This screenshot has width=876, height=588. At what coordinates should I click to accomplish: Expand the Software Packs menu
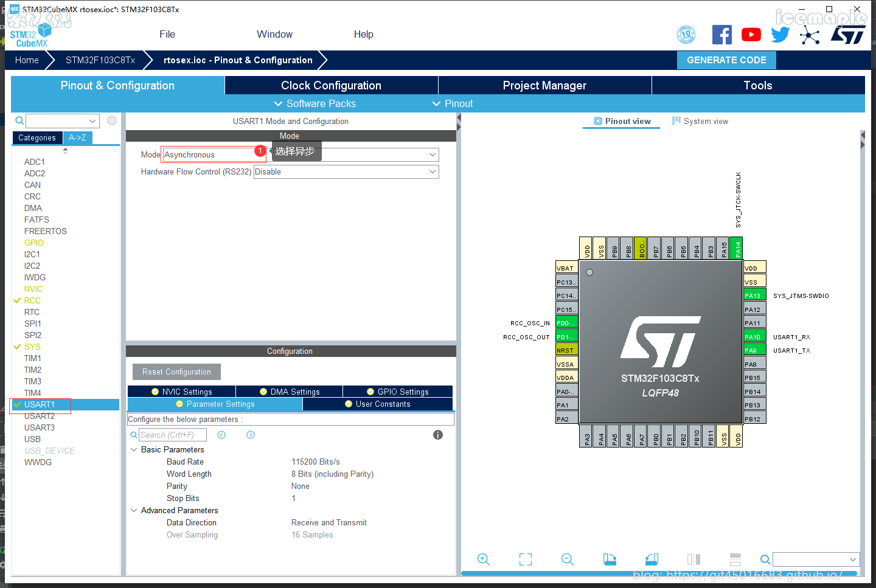pos(315,103)
